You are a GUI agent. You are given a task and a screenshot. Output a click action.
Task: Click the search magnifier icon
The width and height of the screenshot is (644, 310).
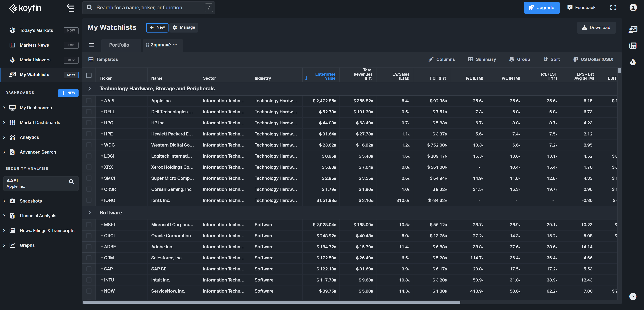(x=89, y=8)
